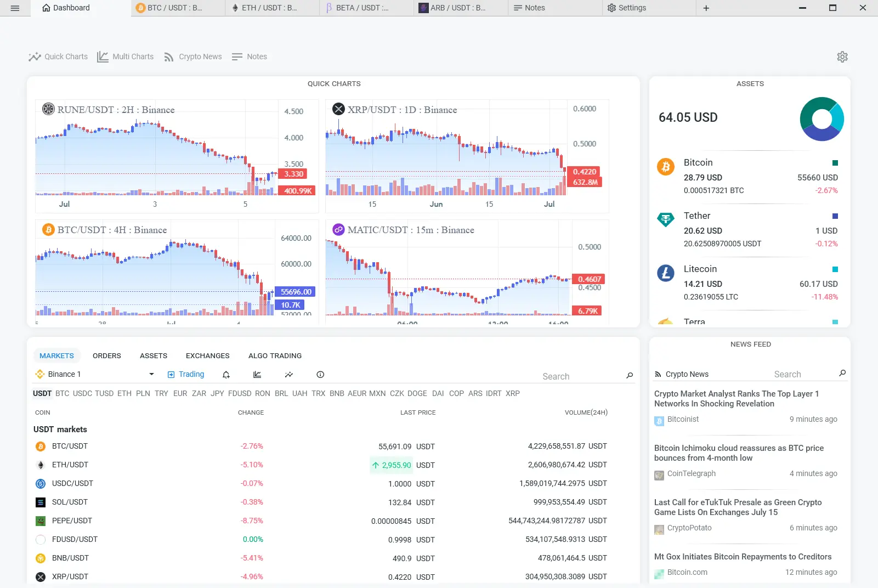Open Crypto Market Analyst Ranks article

click(737, 399)
